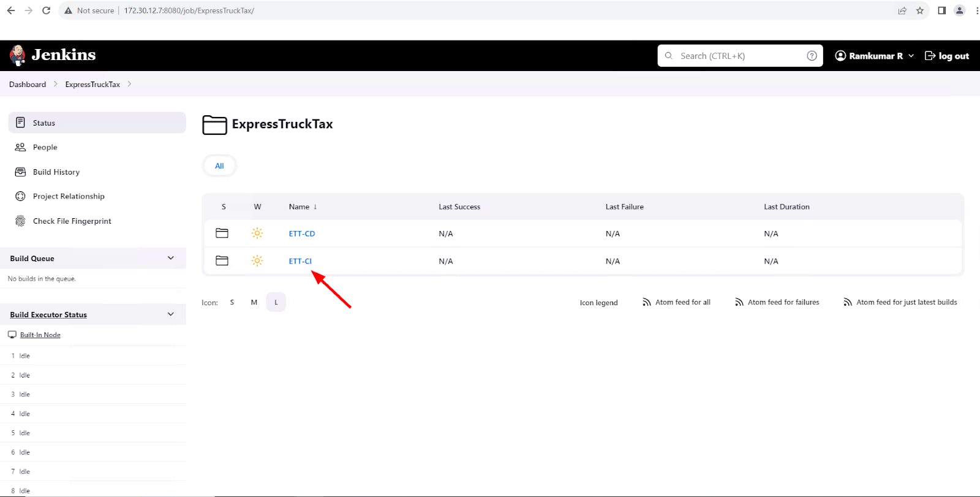Image resolution: width=980 pixels, height=497 pixels.
Task: Click the search help question mark icon
Action: 812,56
